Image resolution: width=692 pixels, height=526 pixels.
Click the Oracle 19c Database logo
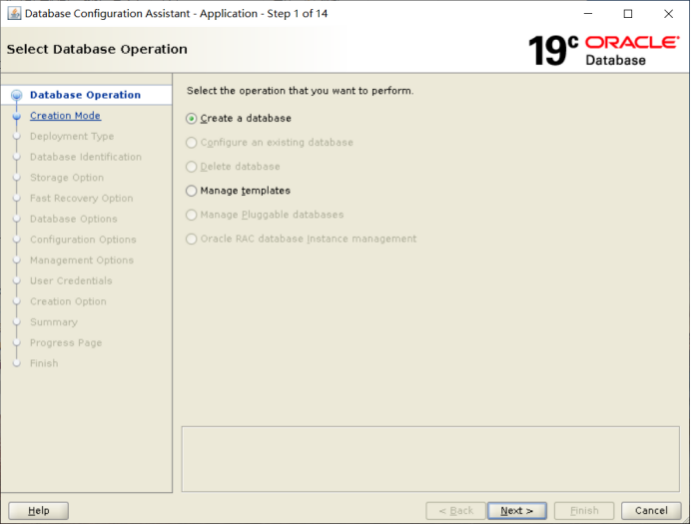point(604,50)
